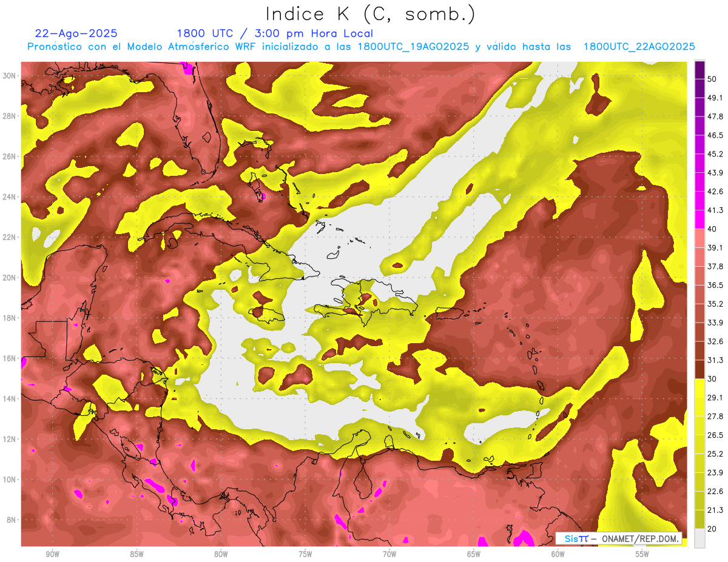Click the '24N' latitude label
The image size is (728, 562).
click(9, 197)
